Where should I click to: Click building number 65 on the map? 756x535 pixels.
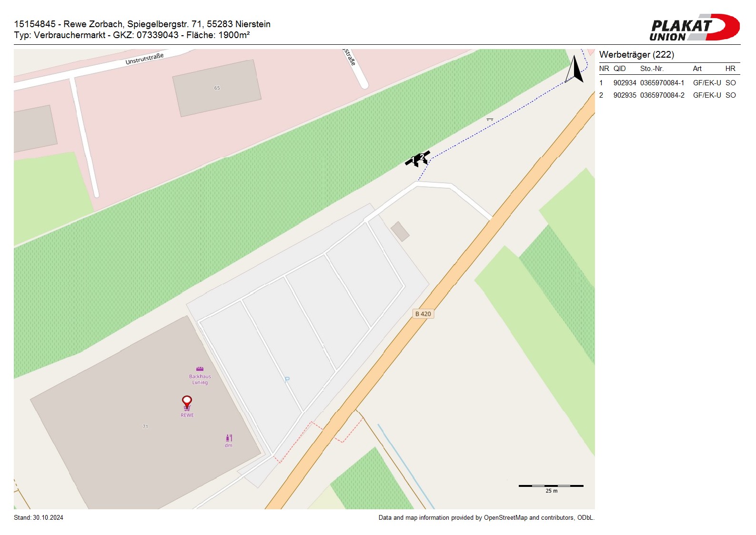point(217,88)
